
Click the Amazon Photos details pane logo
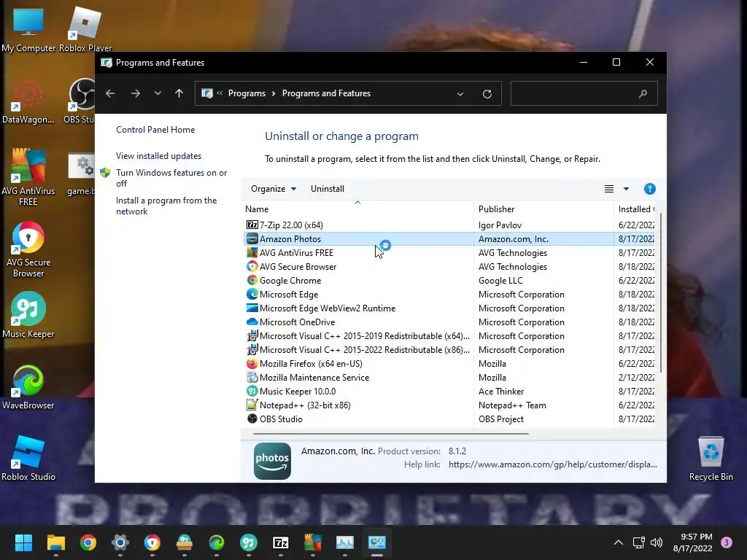coord(272,461)
